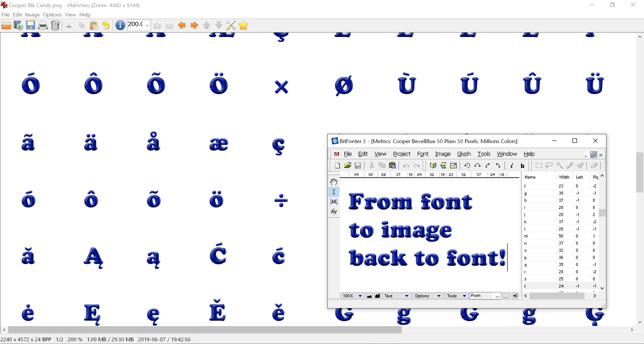Open the Glyph menu in BitFonter
This screenshot has height=344, width=644.
pos(464,154)
